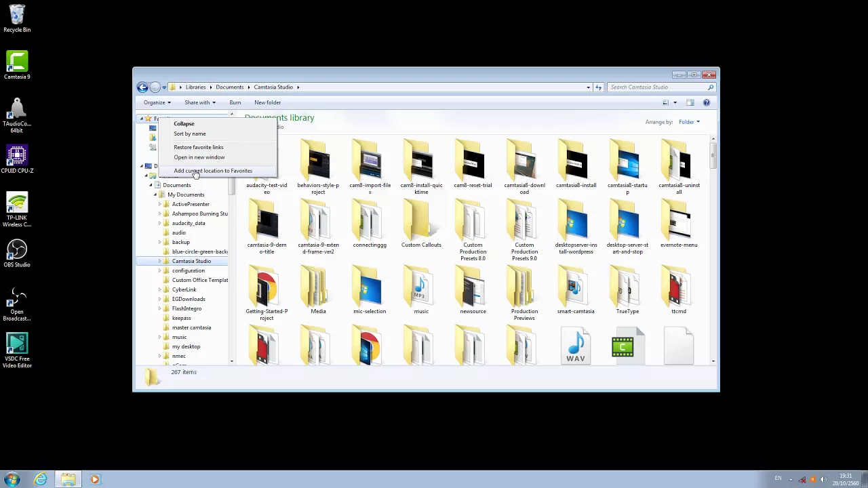868x488 pixels.
Task: Toggle the preview pane icon
Action: pos(690,102)
